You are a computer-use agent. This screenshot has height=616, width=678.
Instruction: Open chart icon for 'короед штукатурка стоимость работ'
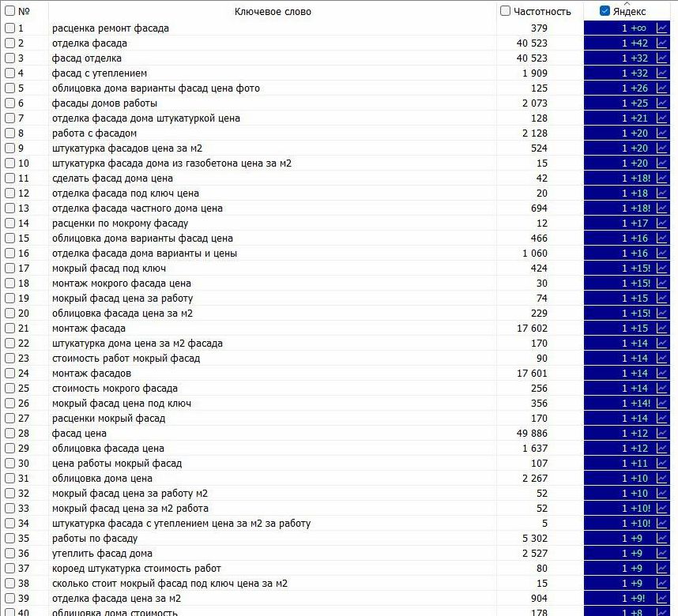tap(662, 569)
